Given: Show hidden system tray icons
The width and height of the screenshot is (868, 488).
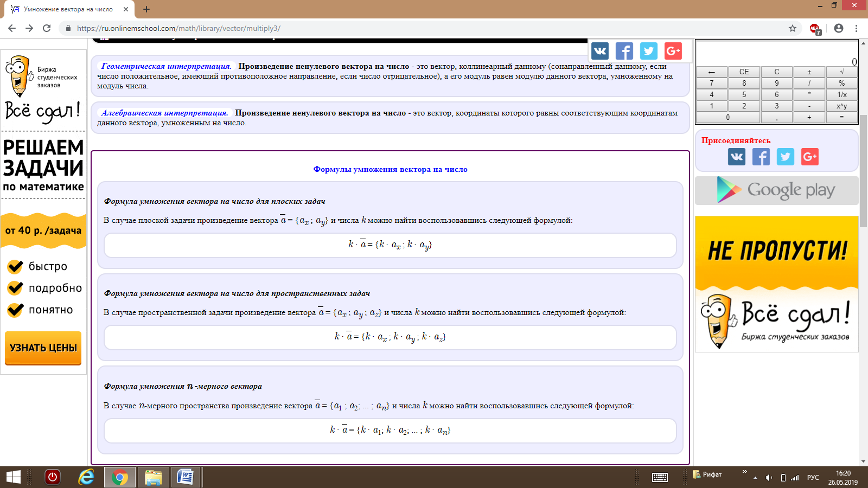Looking at the screenshot, I should click(x=755, y=478).
